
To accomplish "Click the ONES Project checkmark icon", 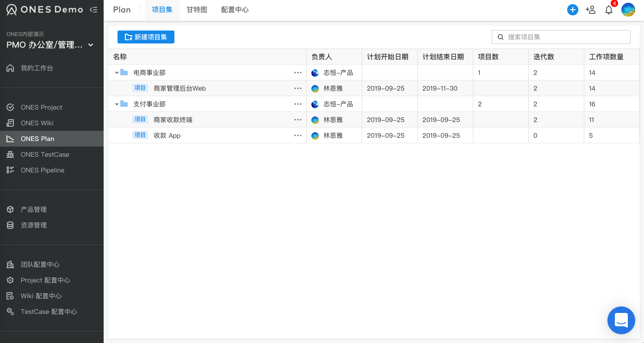I will 10,107.
